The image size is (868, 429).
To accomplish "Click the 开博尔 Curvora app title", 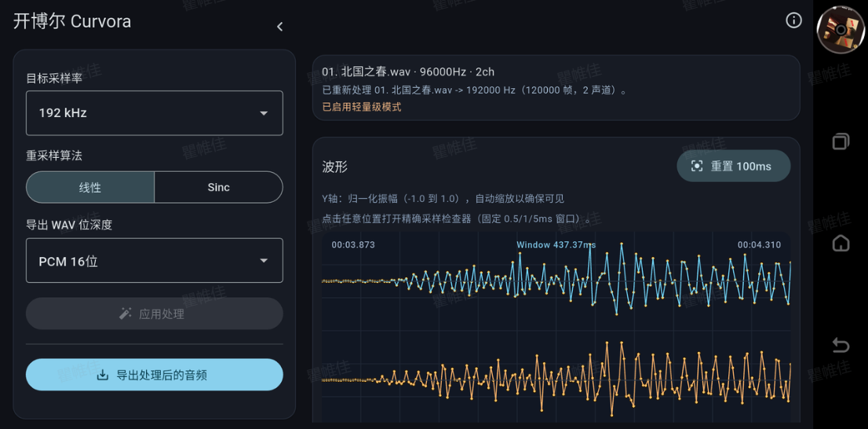I will tap(72, 22).
